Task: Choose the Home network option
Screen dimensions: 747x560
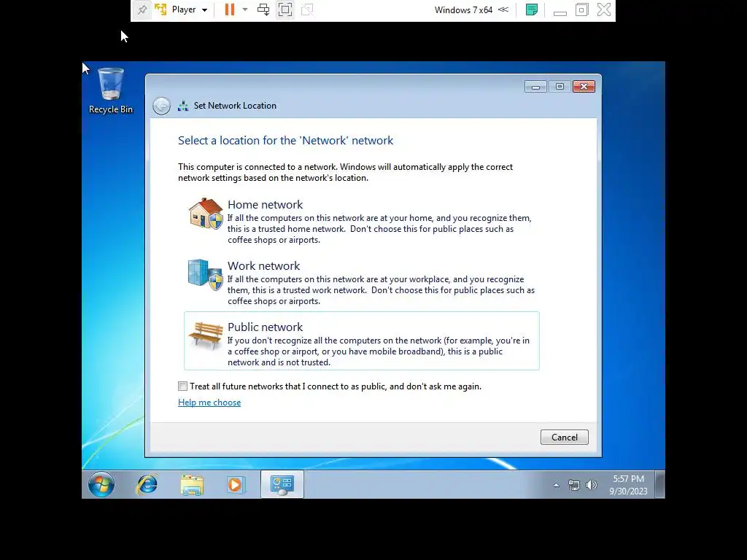Action: (x=362, y=221)
